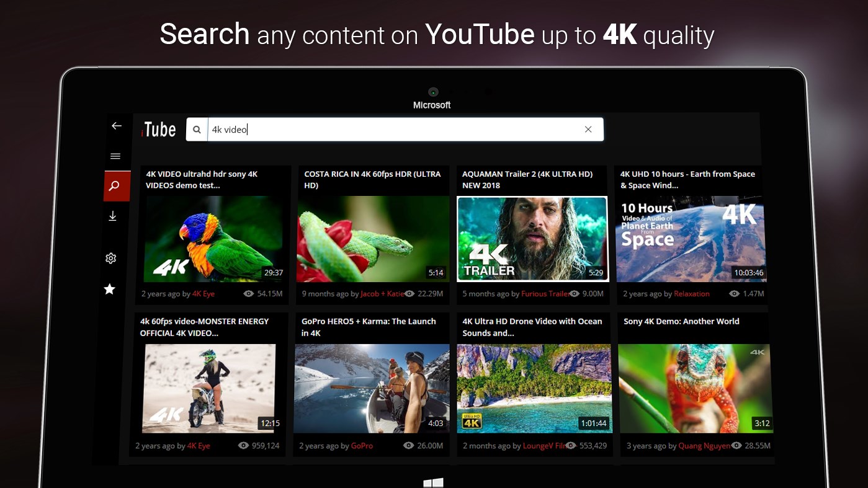Click title 'Sony 4K Demo: Another World'
The image size is (868, 488).
681,321
